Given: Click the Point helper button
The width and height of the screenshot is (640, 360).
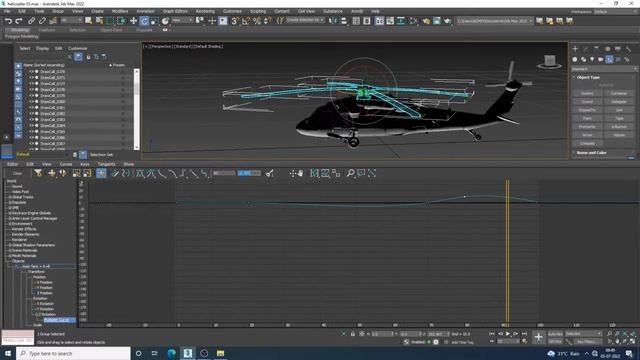Looking at the screenshot, I should (x=587, y=118).
